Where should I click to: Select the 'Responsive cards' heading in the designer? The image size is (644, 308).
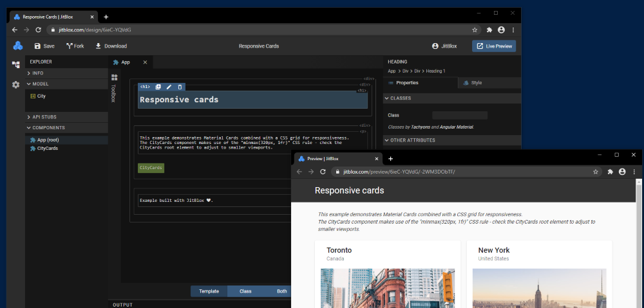coord(252,100)
